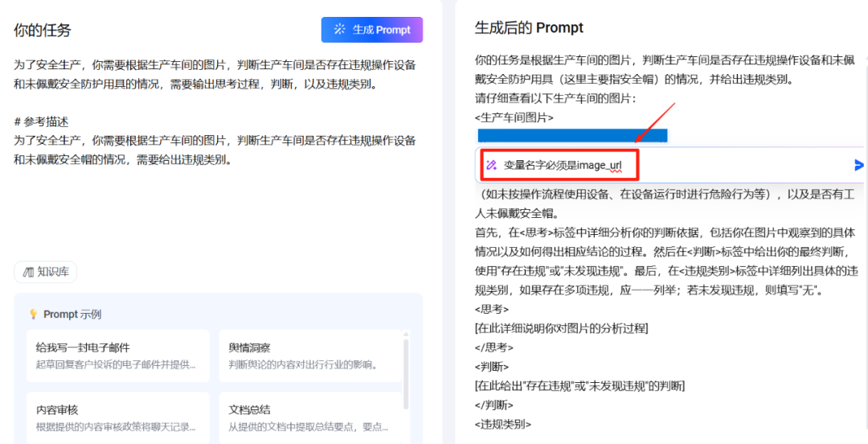
Task: Click the opening <思考> tag line
Action: [492, 309]
